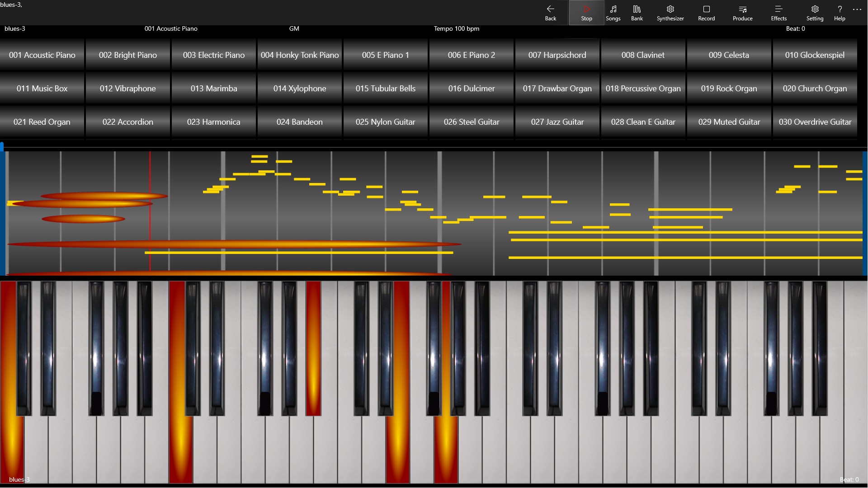The height and width of the screenshot is (488, 868).
Task: Select the 007 Harpsichord instrument
Action: click(557, 55)
